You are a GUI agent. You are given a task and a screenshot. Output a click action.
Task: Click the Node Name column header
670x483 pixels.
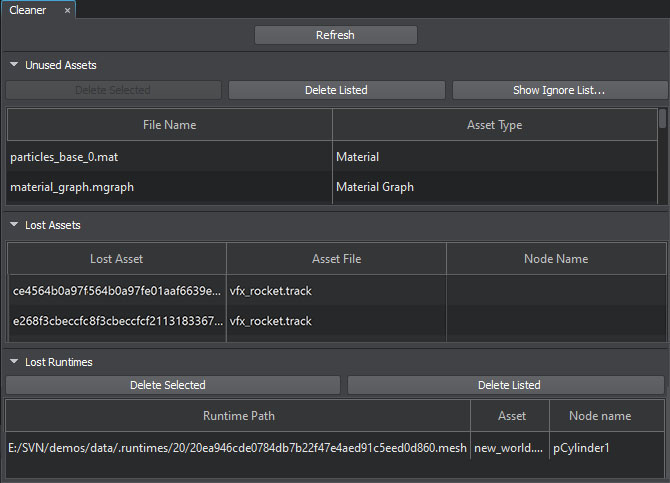click(x=556, y=259)
